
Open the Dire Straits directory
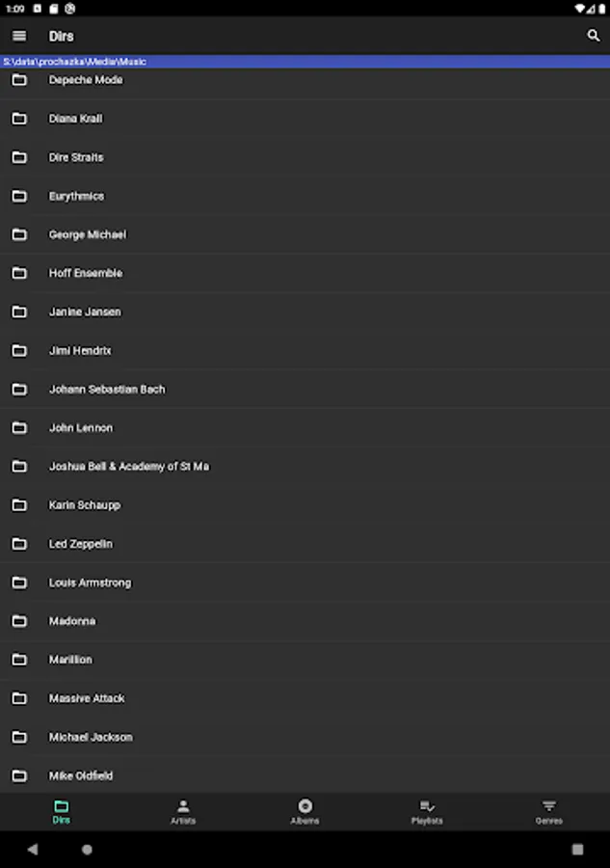305,157
